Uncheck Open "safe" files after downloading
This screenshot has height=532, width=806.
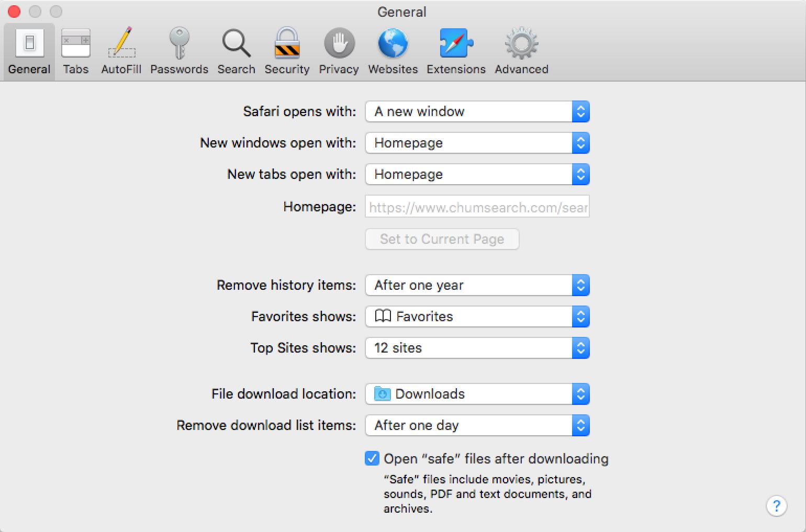click(372, 459)
